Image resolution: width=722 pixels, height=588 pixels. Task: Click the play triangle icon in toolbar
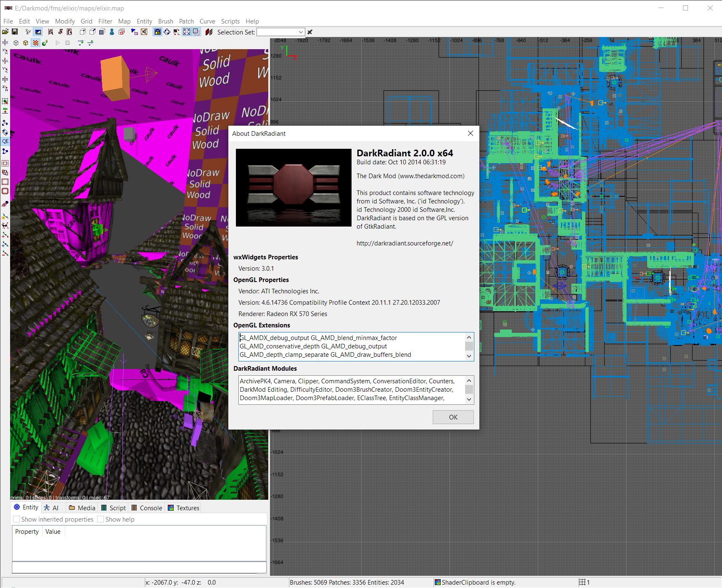pyautogui.click(x=58, y=43)
